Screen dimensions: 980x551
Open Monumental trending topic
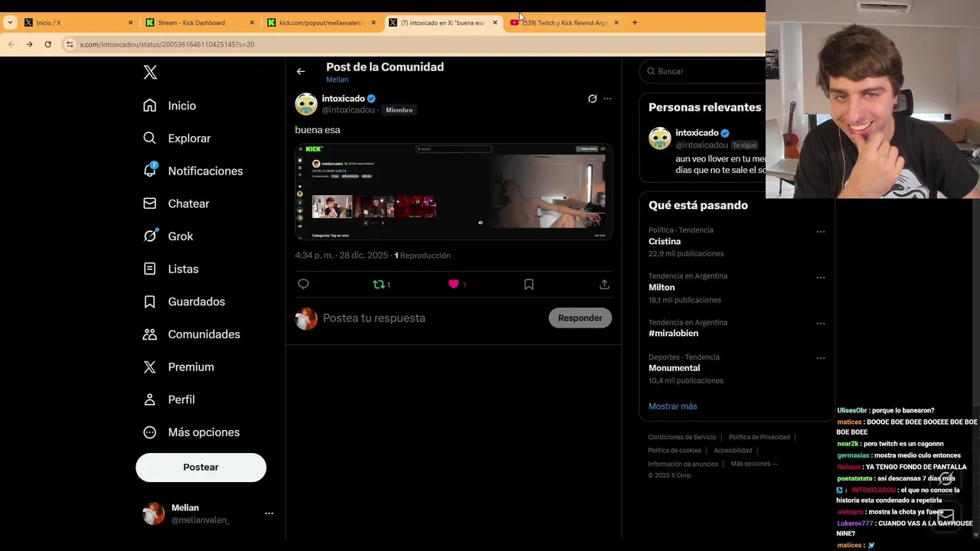tap(675, 368)
